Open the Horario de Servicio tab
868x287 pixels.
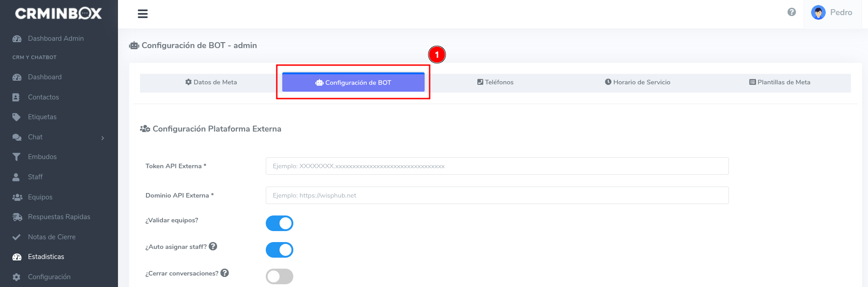(x=638, y=83)
